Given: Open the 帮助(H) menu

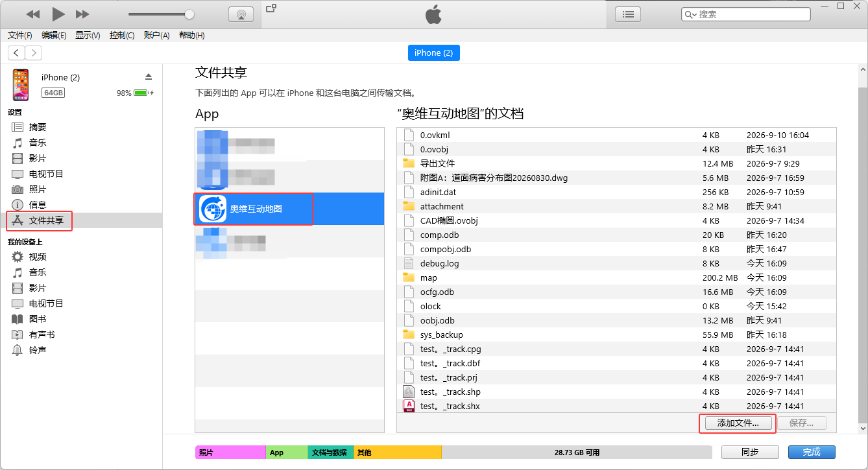Looking at the screenshot, I should (x=191, y=36).
